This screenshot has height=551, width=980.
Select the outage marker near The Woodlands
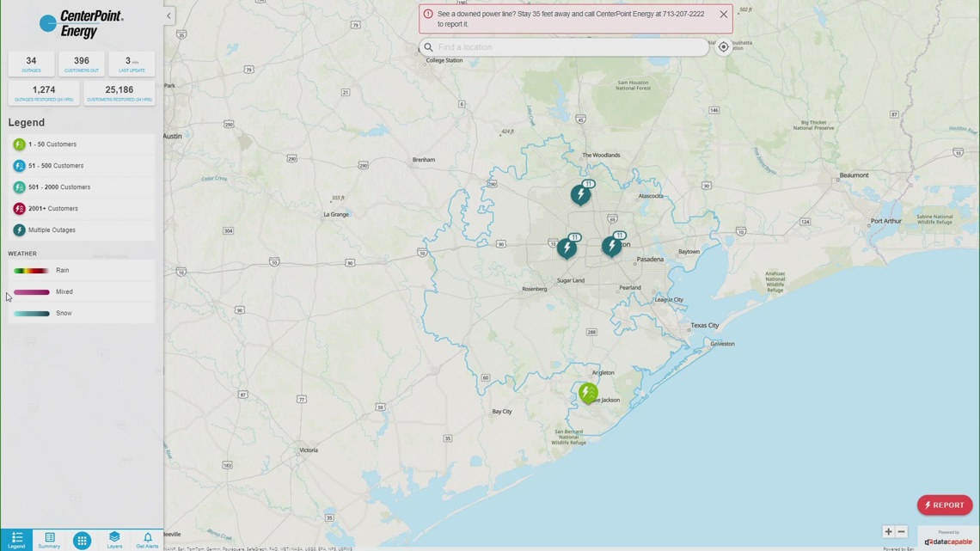click(580, 195)
